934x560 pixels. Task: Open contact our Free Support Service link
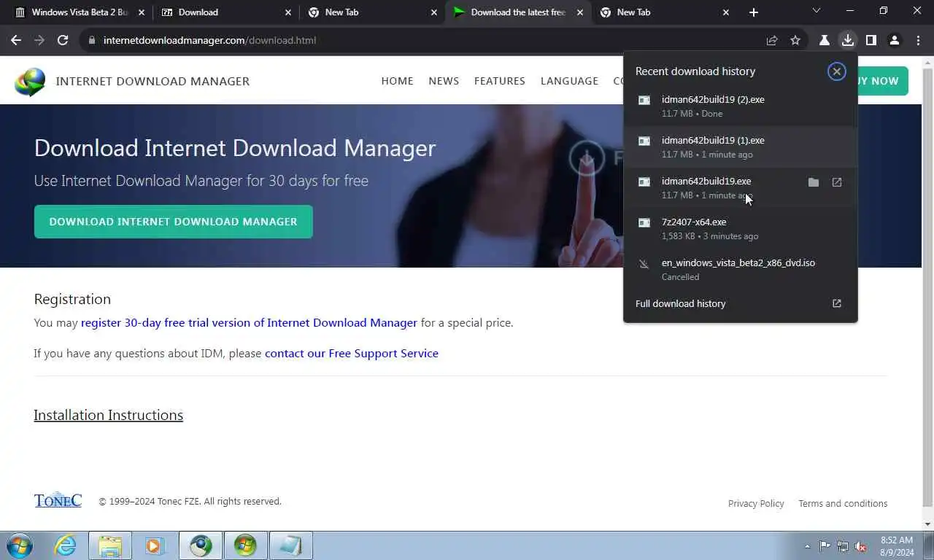(x=352, y=353)
